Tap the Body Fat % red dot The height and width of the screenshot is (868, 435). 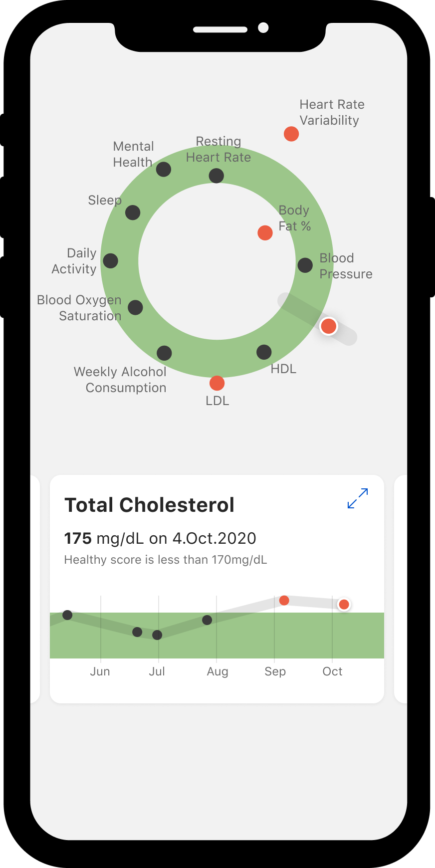coord(265,232)
